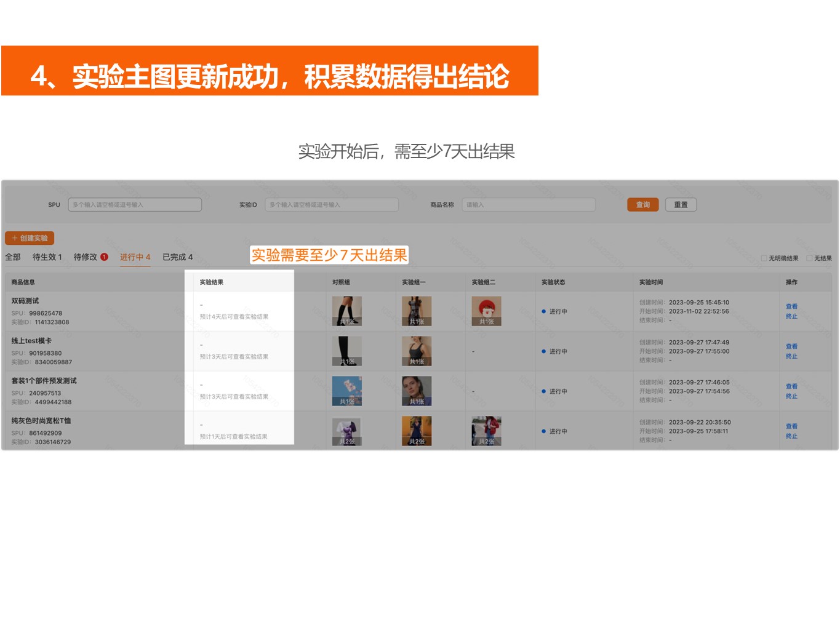Click 终止 link for 纯灰色时尚宽松T恤 row
840x630 pixels.
tap(791, 436)
